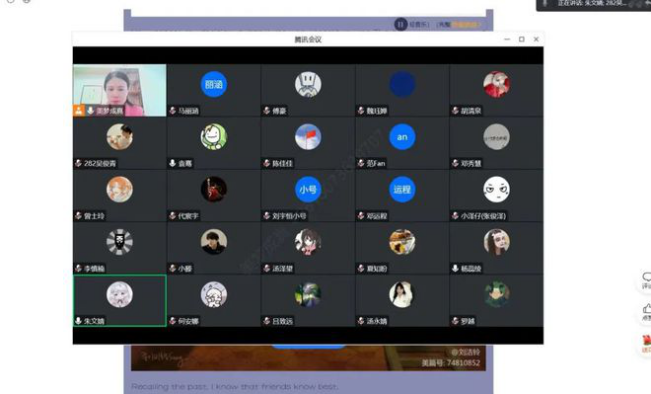Click the "正在讲话" speaking indicator bar
The width and height of the screenshot is (651, 394).
[x=594, y=4]
